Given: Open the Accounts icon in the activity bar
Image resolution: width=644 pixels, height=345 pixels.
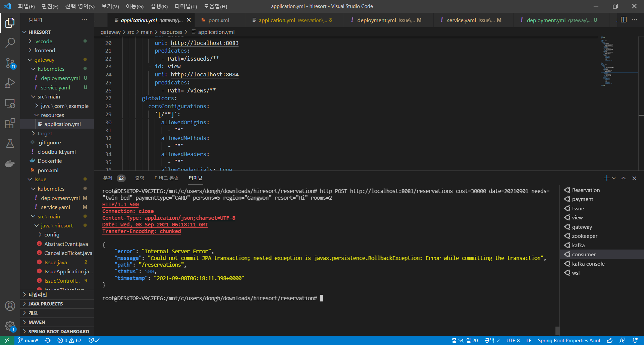Looking at the screenshot, I should coord(10,306).
